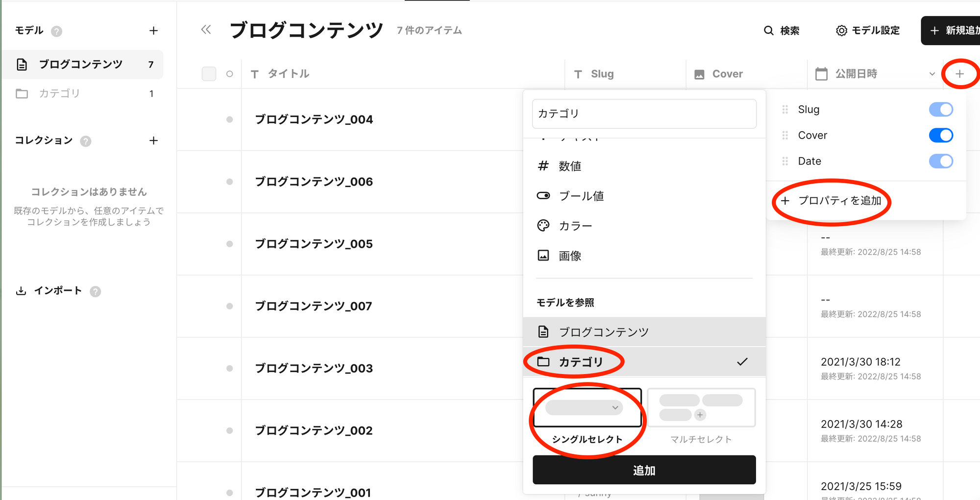Add a new collection with plus icon
This screenshot has height=500, width=980.
coord(153,141)
